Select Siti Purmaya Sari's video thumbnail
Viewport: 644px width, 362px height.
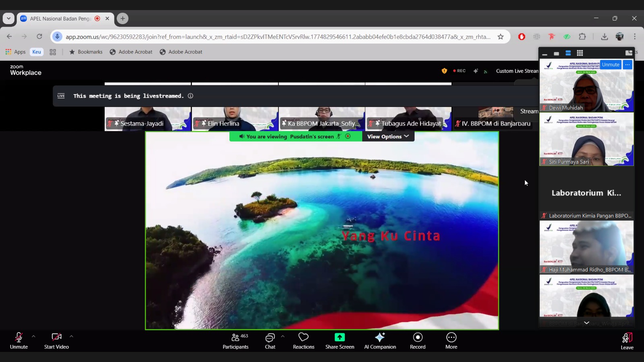[586, 139]
